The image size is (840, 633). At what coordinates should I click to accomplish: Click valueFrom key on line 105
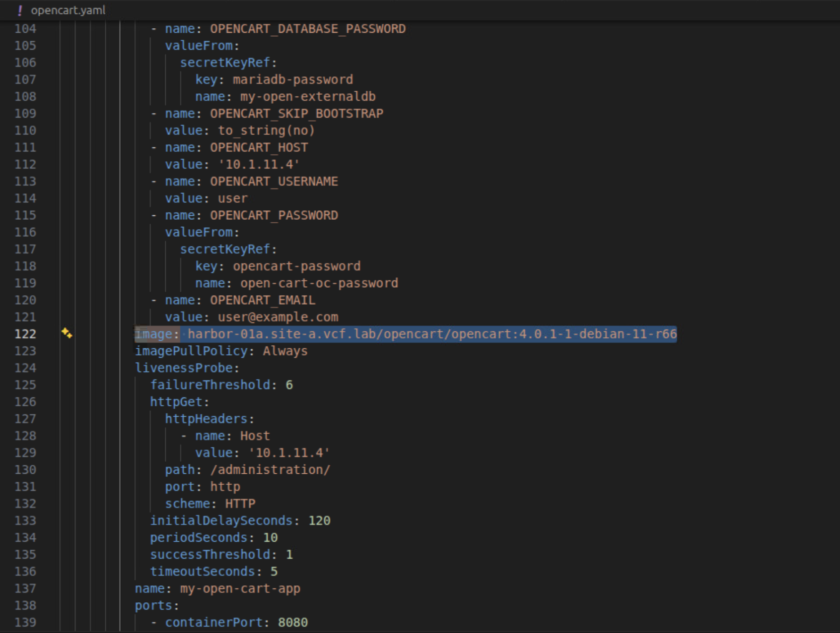point(199,46)
